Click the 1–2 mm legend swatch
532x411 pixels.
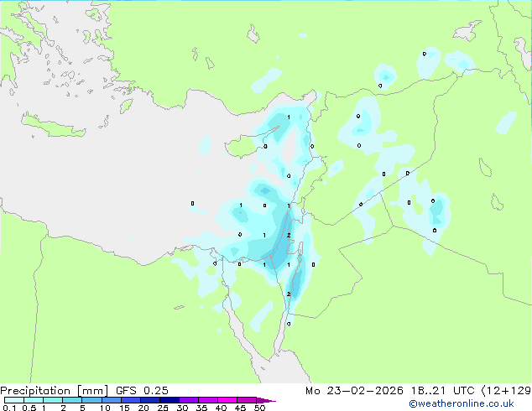click(x=53, y=400)
